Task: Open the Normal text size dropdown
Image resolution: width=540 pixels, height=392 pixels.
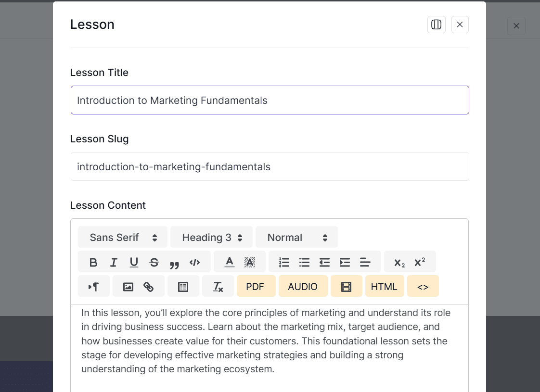Action: (296, 237)
